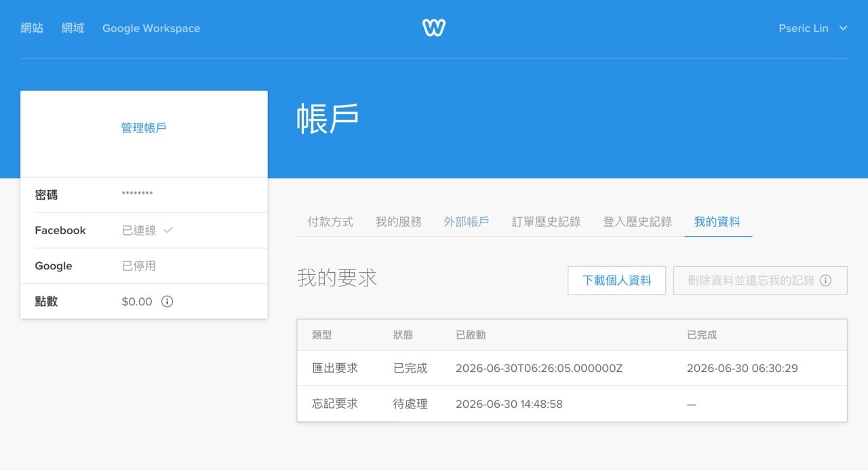Expand the Pseric Lin account dropdown arrow

tap(843, 29)
